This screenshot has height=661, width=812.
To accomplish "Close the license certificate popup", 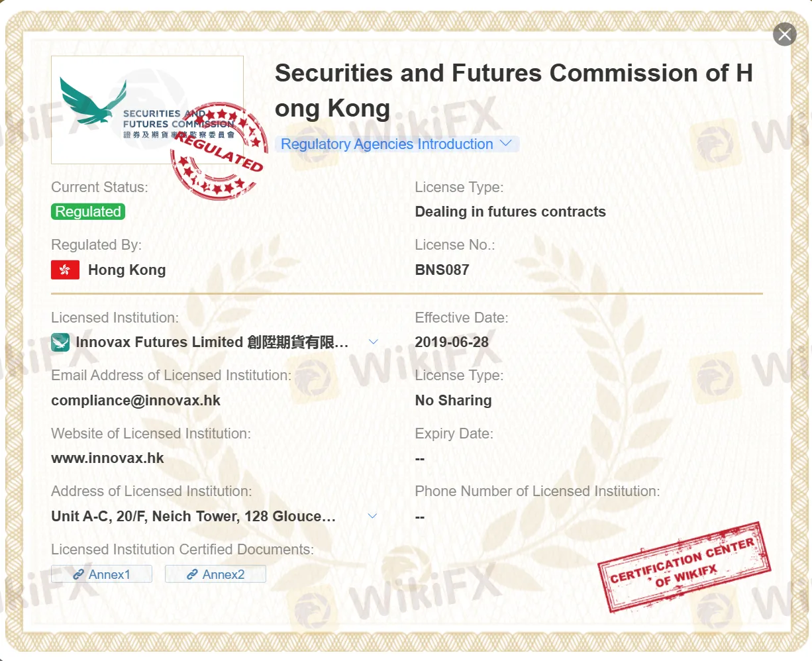I will (x=785, y=34).
